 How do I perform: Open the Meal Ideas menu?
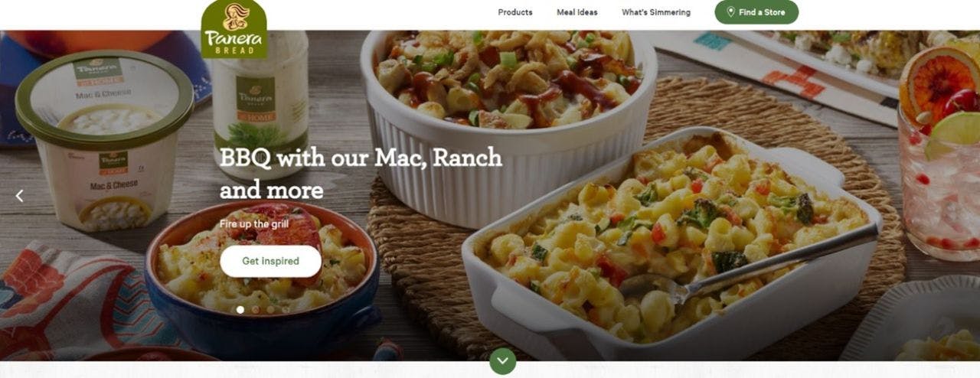tap(577, 12)
